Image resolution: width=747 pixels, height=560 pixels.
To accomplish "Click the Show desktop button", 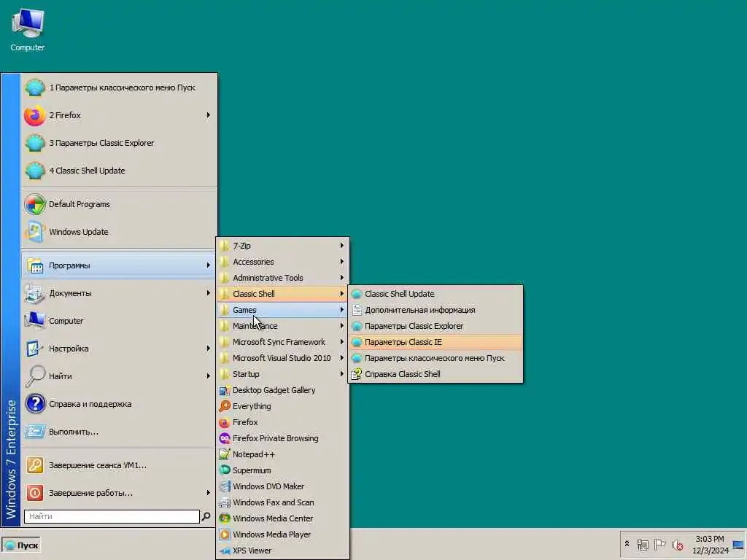I will click(738, 544).
